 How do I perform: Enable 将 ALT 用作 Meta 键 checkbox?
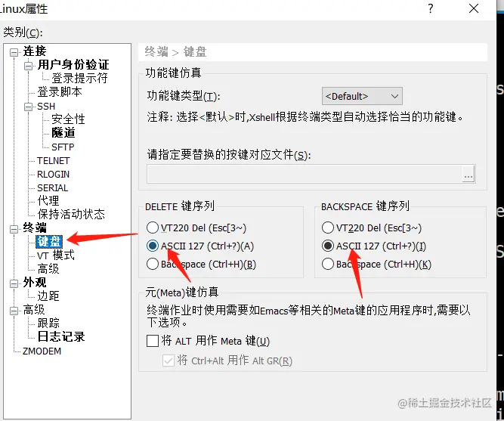[x=153, y=341]
